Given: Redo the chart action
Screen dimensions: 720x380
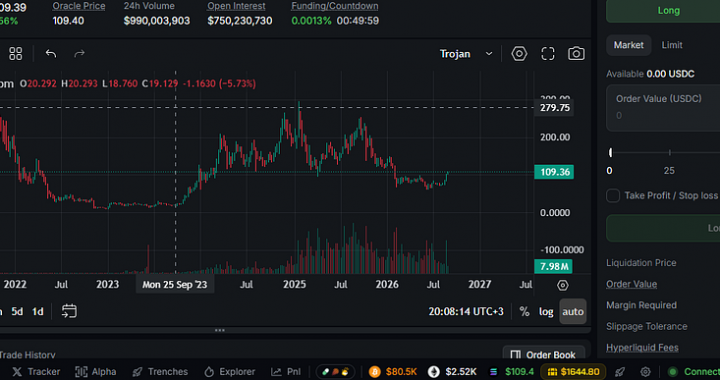Looking at the screenshot, I should pos(79,54).
